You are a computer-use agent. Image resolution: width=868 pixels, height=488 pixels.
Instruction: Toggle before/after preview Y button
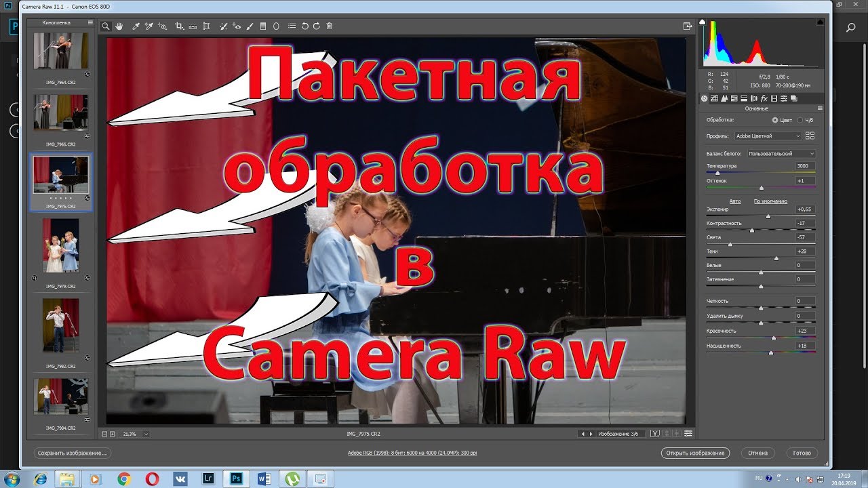[654, 434]
